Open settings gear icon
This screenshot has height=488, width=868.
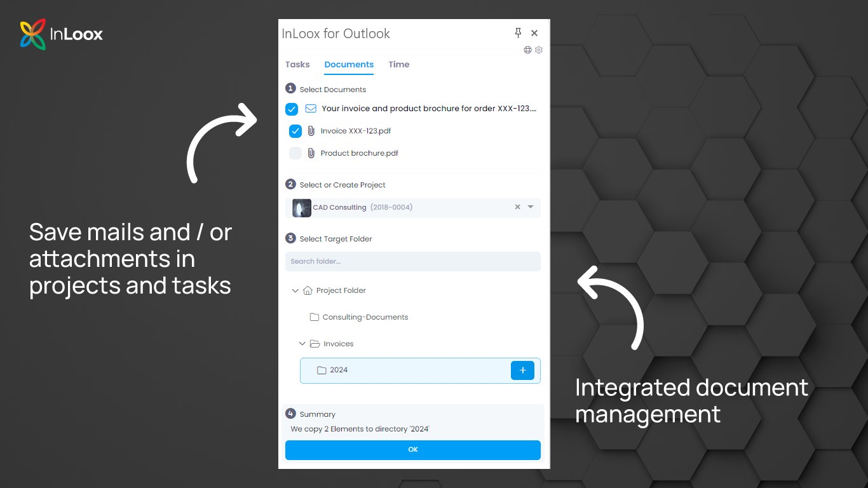[539, 50]
